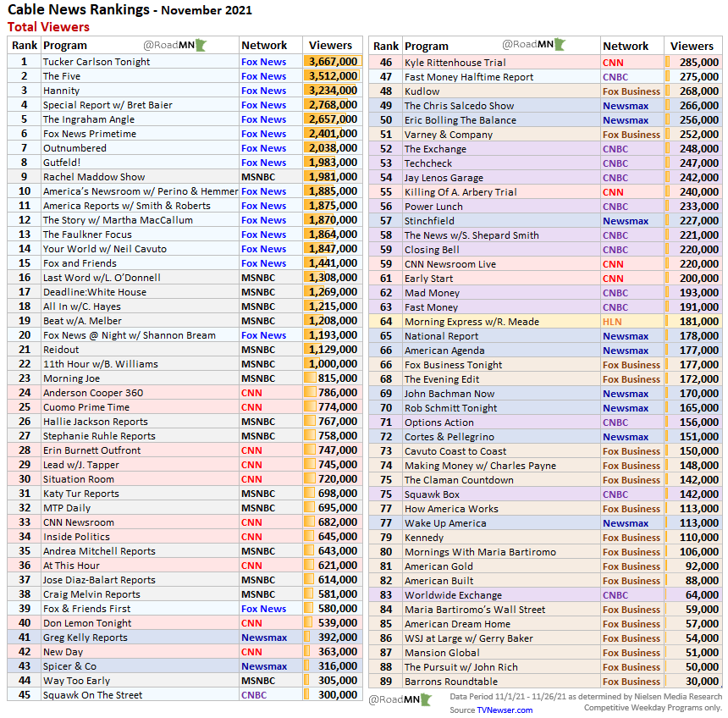Click the highlighted viewer count for The Five
Viewport: 728px width, 718px height.
click(330, 76)
